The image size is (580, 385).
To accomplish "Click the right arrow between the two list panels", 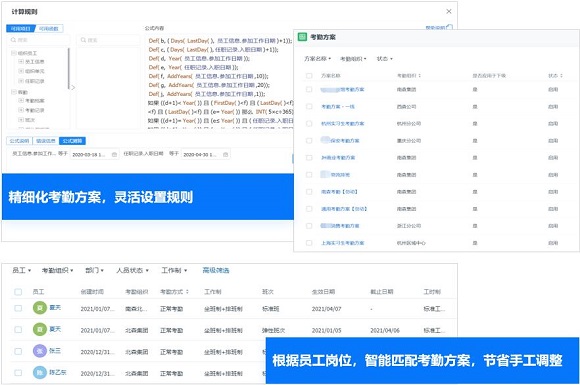I will tap(73, 88).
